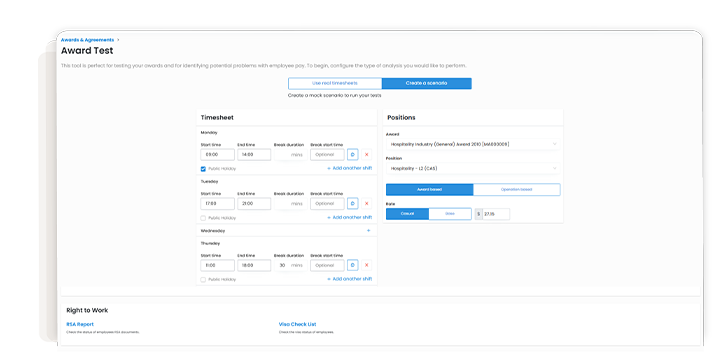Edit Tuesday's start time field
The width and height of the screenshot is (720, 363).
(x=217, y=203)
